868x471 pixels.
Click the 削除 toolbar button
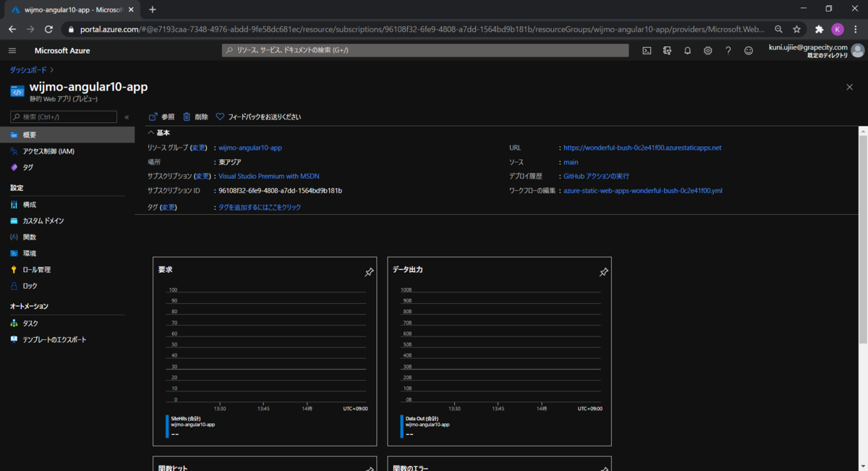[195, 116]
